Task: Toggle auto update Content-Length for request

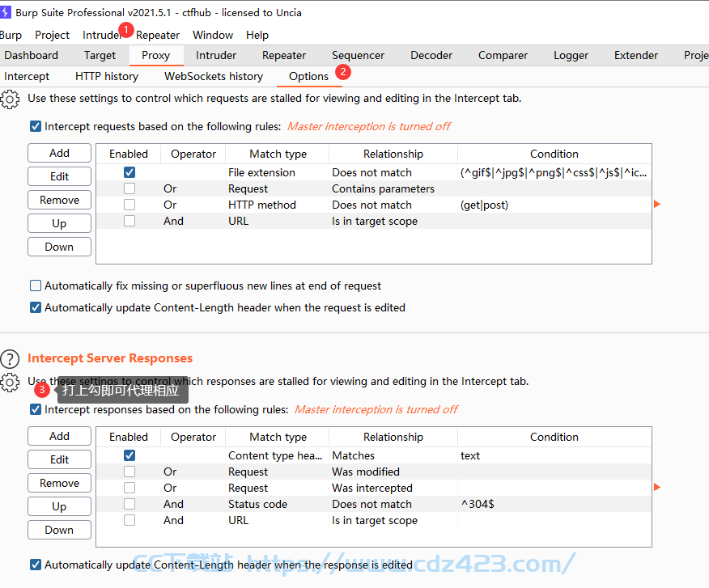Action: click(x=36, y=307)
